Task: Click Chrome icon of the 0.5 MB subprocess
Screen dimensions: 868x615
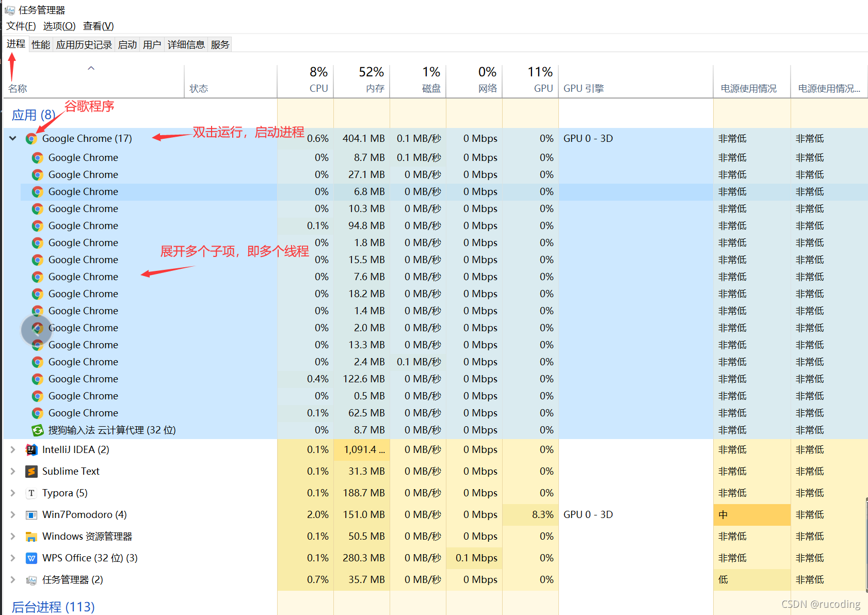Action: 37,396
